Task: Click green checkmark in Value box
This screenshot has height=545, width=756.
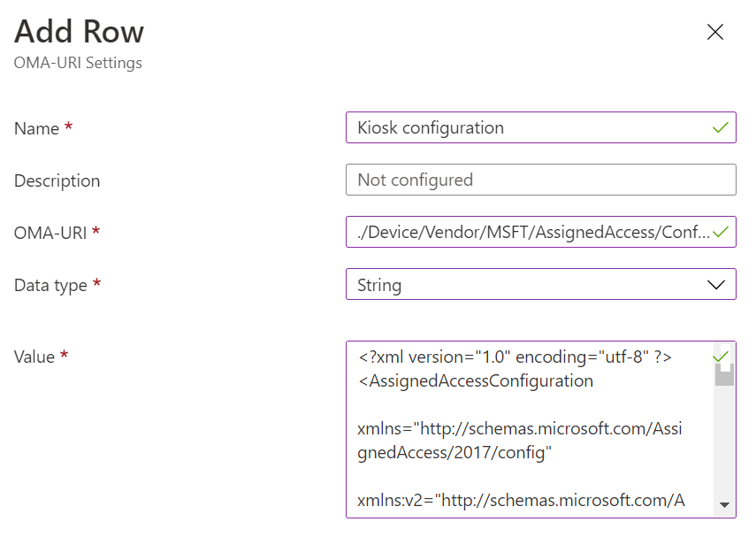Action: point(721,357)
